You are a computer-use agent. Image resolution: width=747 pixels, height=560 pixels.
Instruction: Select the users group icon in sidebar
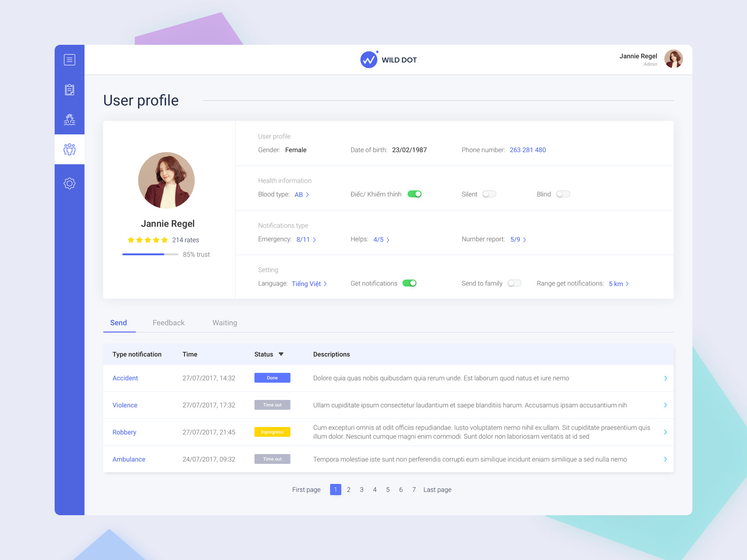[x=70, y=149]
